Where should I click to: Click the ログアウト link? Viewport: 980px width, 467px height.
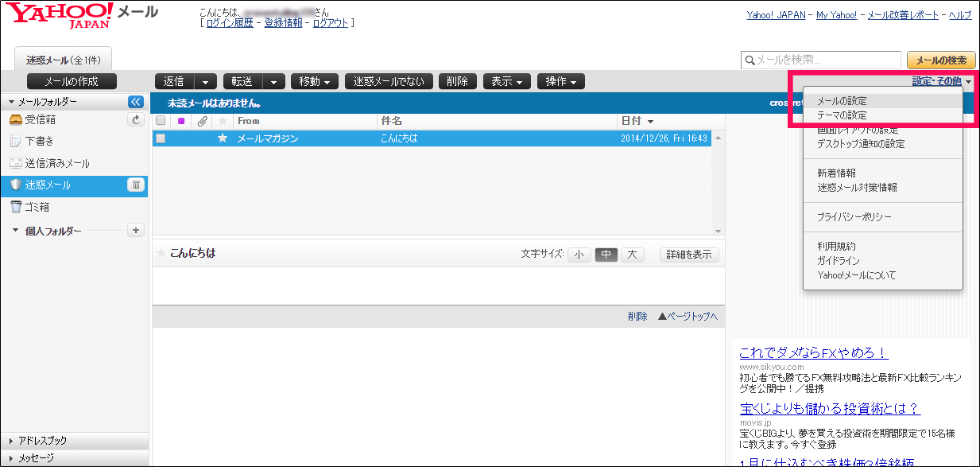[x=330, y=23]
